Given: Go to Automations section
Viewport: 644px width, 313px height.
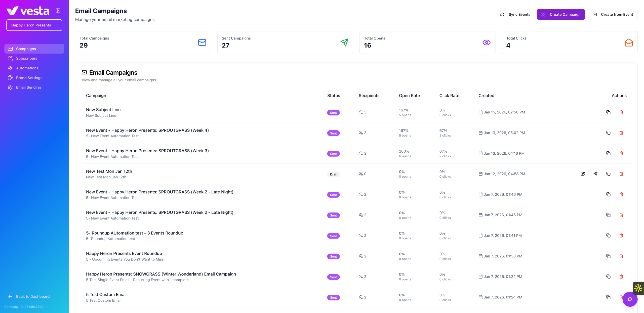Looking at the screenshot, I should point(27,68).
